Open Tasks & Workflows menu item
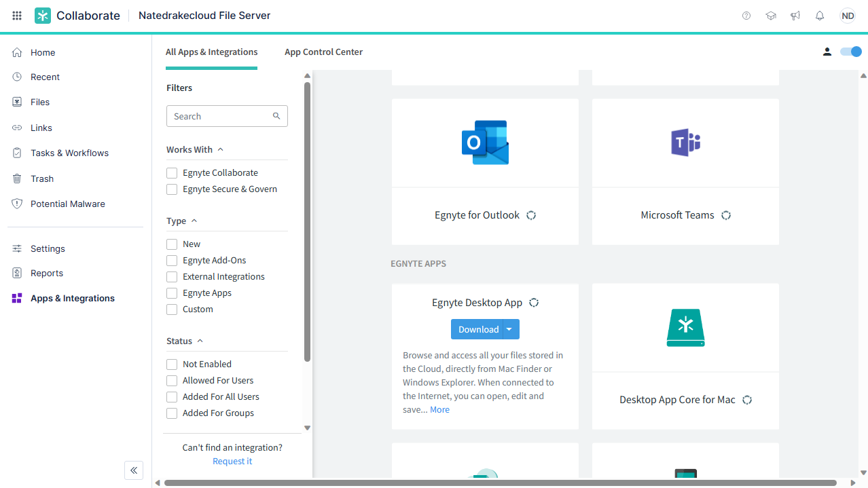Viewport: 868px width, 488px height. click(69, 153)
